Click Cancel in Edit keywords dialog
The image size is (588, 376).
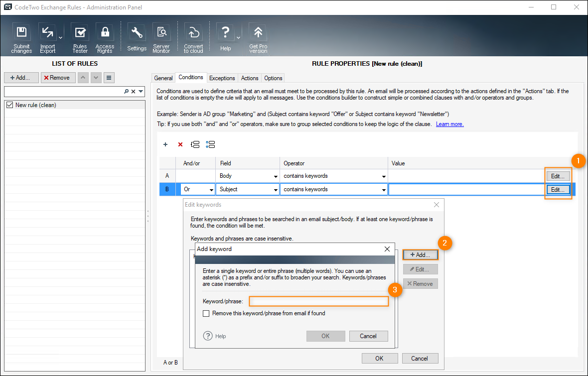(x=420, y=359)
